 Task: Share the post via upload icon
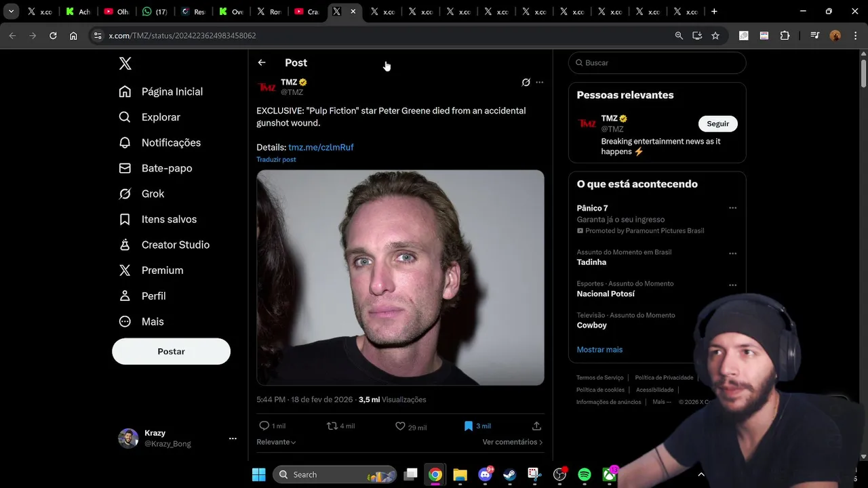(536, 426)
